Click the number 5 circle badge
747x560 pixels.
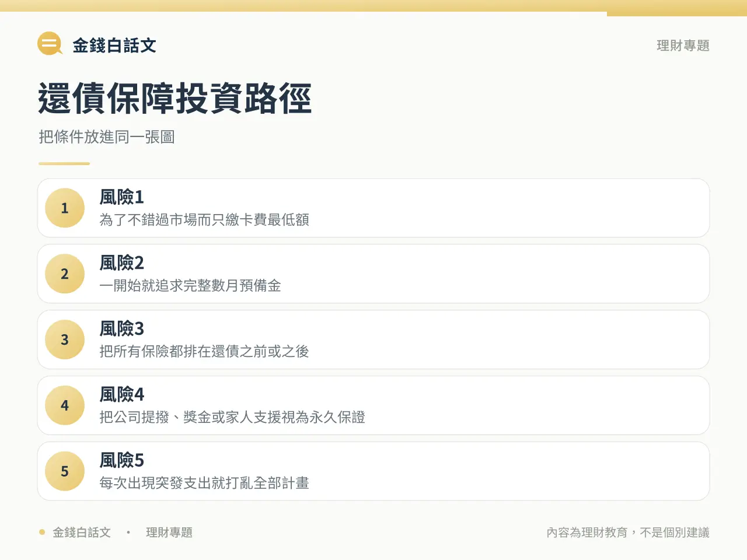point(65,471)
